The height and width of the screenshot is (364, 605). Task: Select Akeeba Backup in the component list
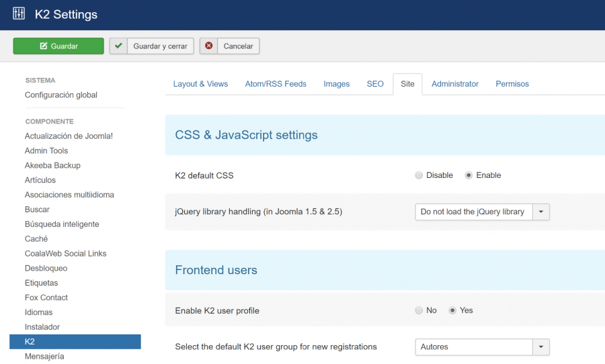(52, 165)
